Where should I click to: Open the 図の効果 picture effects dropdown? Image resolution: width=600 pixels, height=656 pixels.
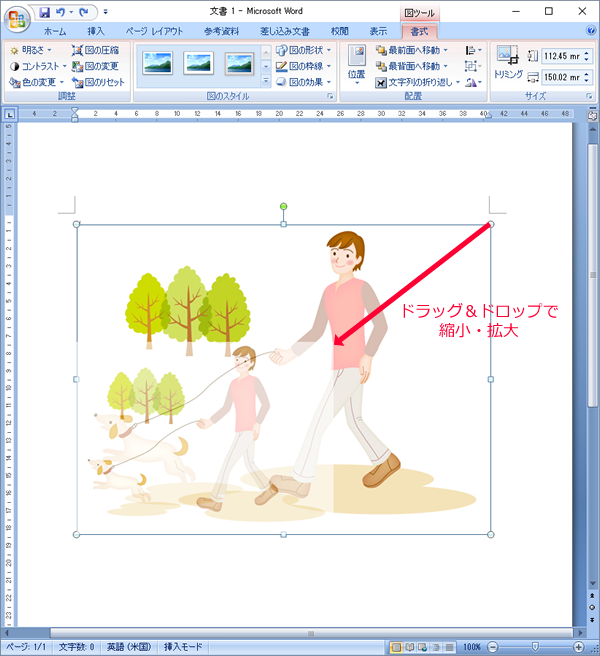[304, 82]
